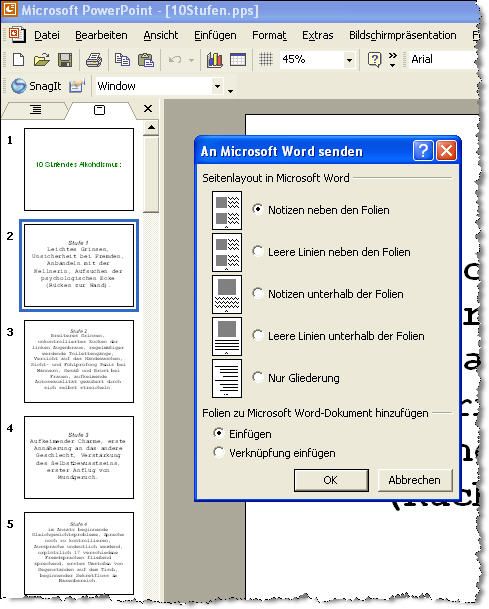
Task: Click the dialog help question mark button
Action: pyautogui.click(x=423, y=150)
